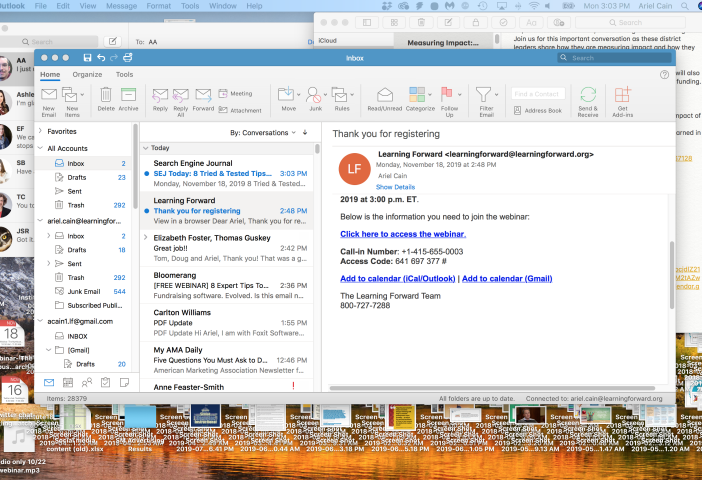702x480 pixels.
Task: Expand the Favorites section
Action: tap(40, 131)
